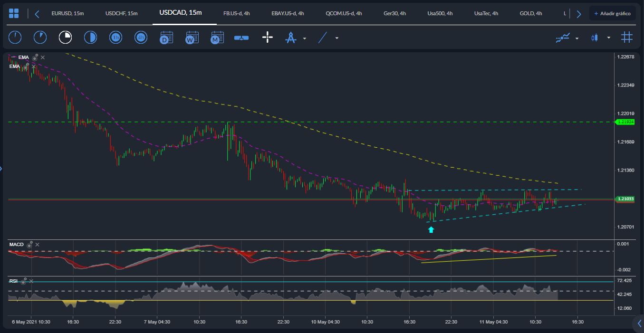Click the 72.425 RSI axis value
This screenshot has width=644, height=333.
click(624, 281)
